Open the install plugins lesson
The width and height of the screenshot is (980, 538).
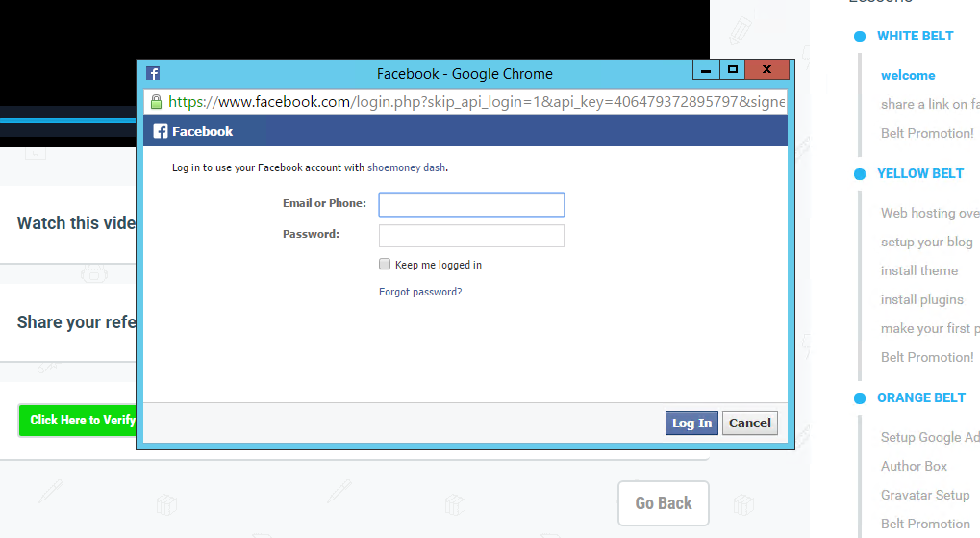point(922,299)
